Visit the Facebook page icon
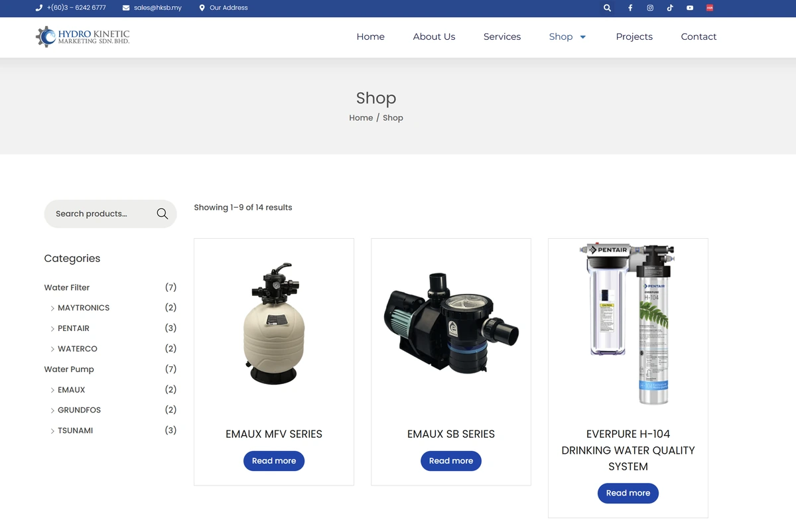This screenshot has width=796, height=532. point(630,8)
